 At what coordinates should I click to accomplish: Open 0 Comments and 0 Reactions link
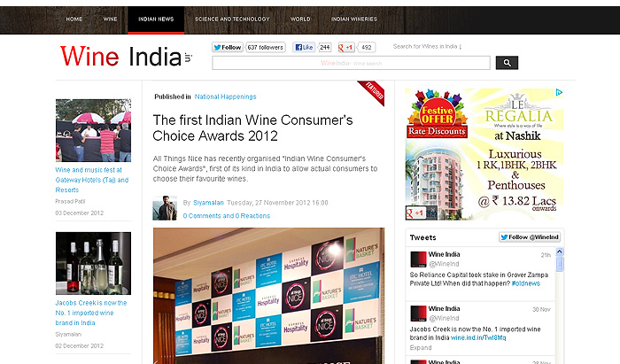coord(227,216)
